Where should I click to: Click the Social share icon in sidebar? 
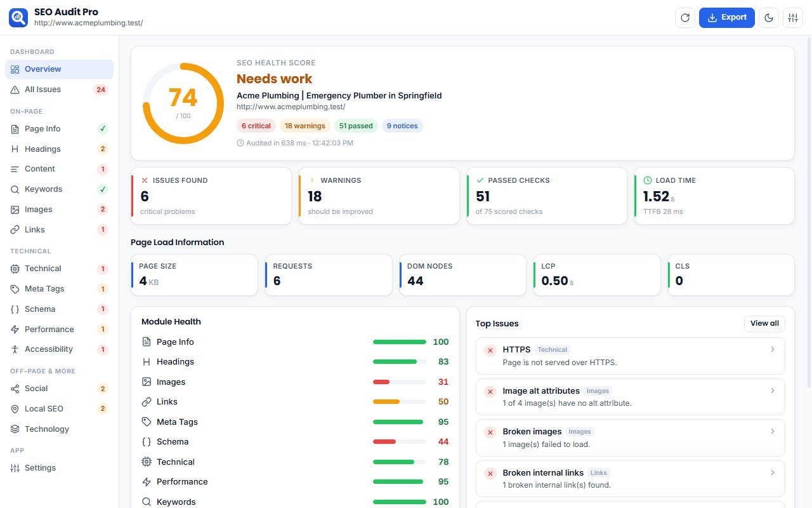point(15,389)
